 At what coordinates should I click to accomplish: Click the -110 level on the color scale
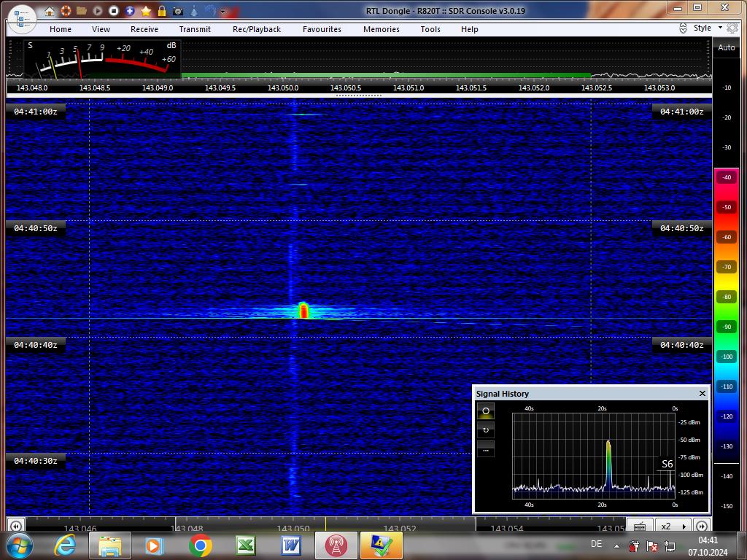click(727, 386)
